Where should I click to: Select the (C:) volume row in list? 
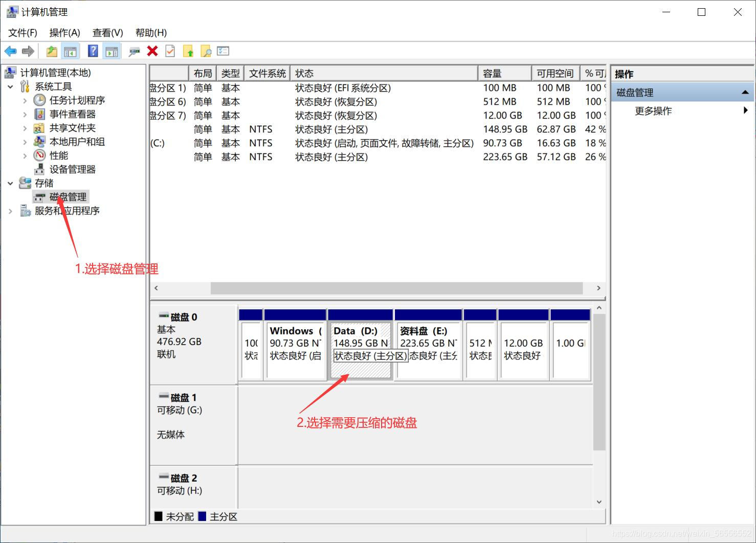[x=377, y=143]
